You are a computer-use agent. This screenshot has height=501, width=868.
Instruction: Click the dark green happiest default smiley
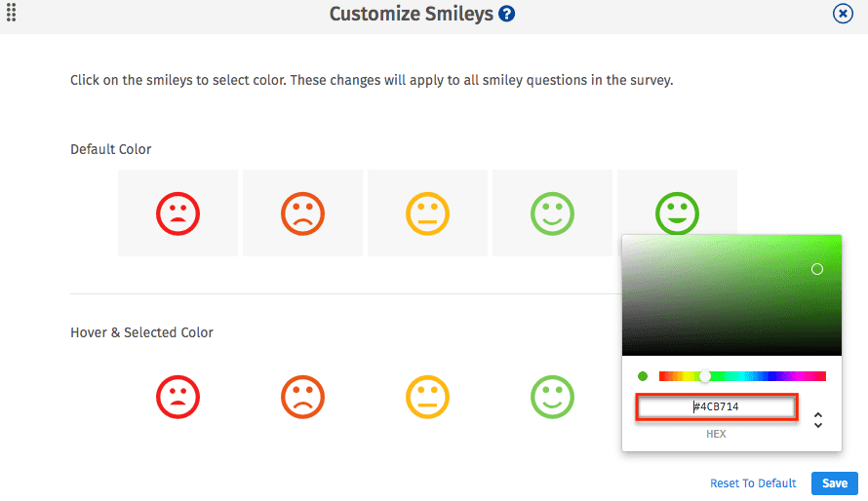click(x=677, y=212)
